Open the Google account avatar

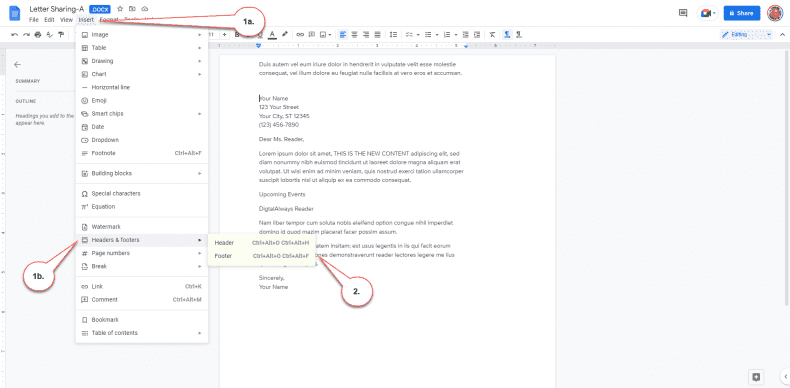(x=775, y=13)
